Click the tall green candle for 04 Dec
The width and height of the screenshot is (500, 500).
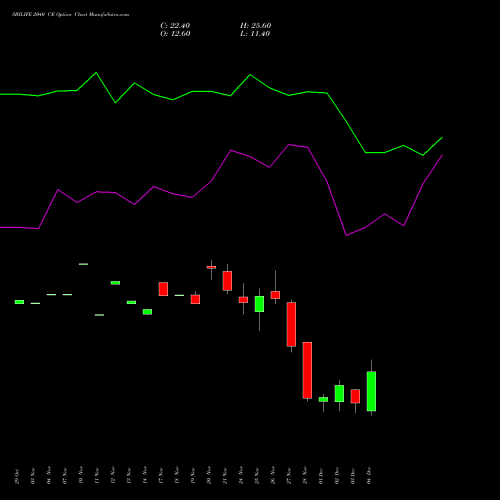[x=371, y=391]
